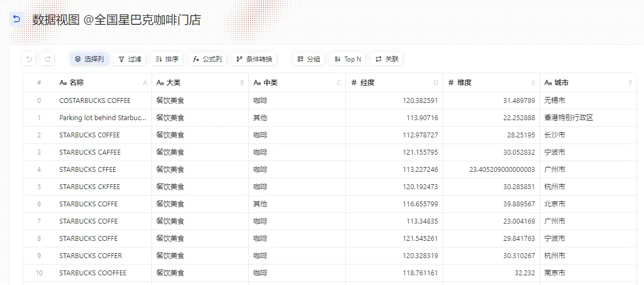Click longitude value 118.761161
This screenshot has width=644, height=285.
point(420,273)
